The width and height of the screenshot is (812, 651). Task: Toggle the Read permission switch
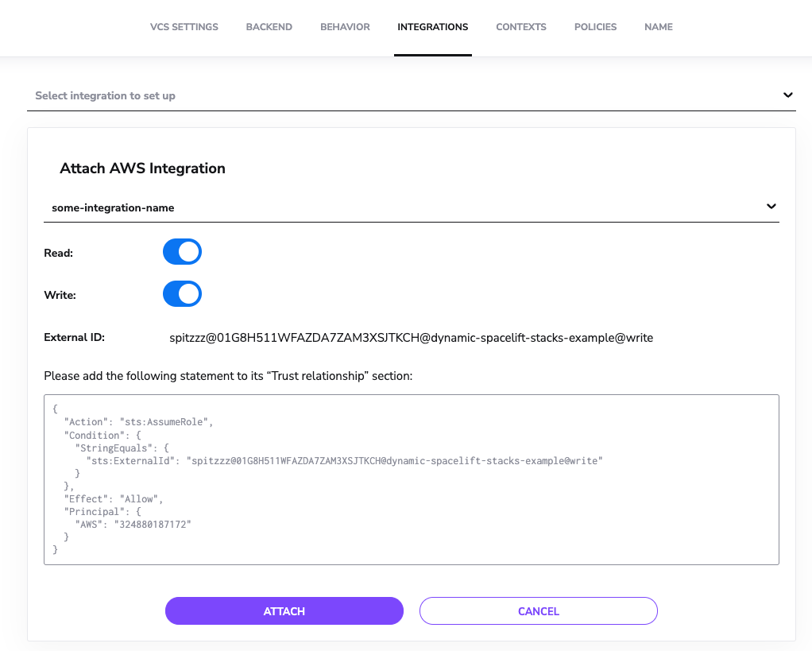click(x=182, y=252)
